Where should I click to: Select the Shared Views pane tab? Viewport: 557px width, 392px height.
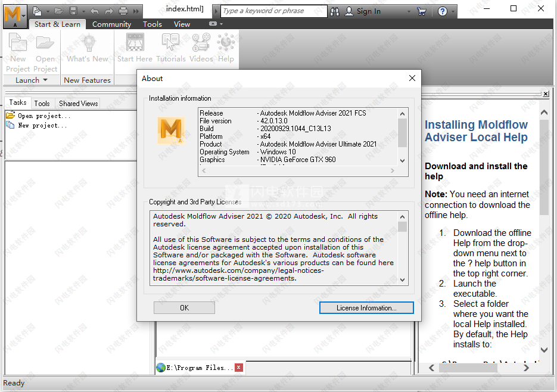(x=78, y=104)
